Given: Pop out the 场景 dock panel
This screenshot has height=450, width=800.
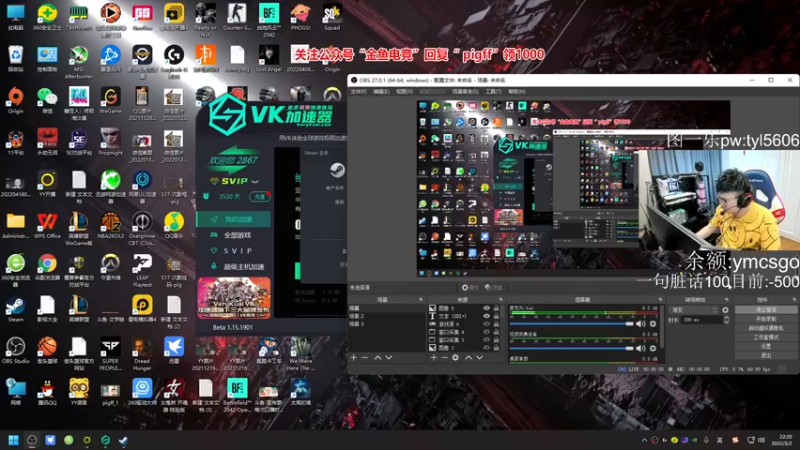Looking at the screenshot, I should click(x=421, y=299).
